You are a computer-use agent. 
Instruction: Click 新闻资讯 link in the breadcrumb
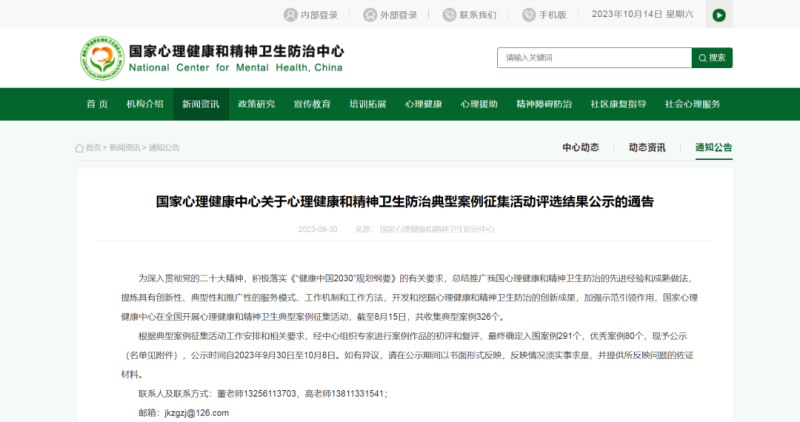pos(125,148)
